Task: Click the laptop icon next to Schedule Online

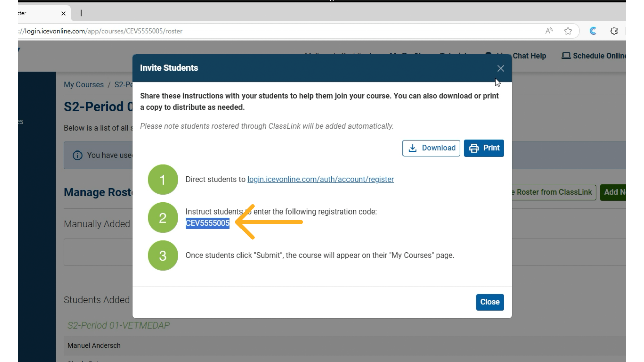Action: click(x=566, y=56)
